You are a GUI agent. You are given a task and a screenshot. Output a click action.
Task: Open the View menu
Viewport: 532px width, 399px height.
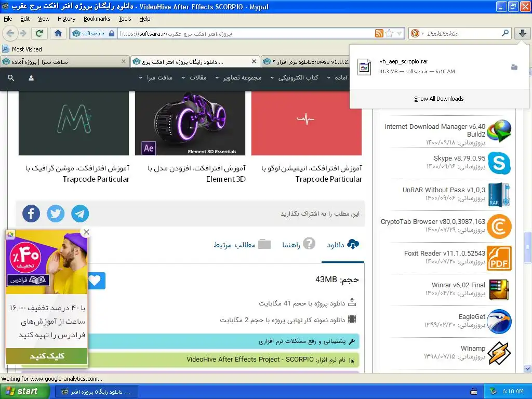[x=44, y=19]
